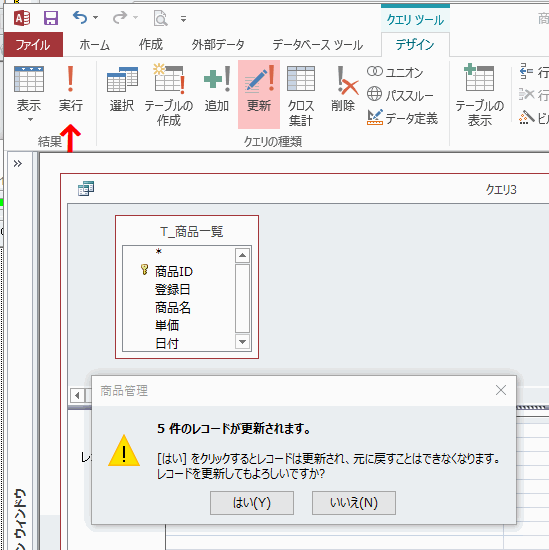Click the ユニオン union query button
This screenshot has width=549, height=550.
(395, 72)
